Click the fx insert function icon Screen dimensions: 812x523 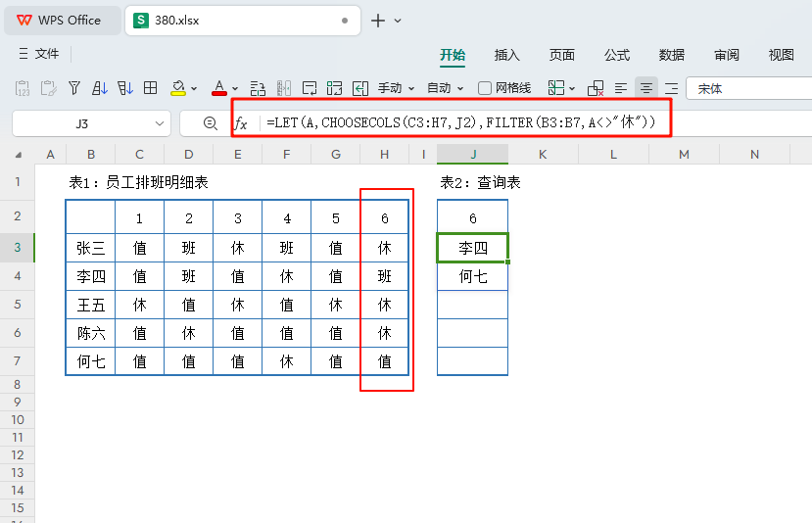click(x=241, y=123)
